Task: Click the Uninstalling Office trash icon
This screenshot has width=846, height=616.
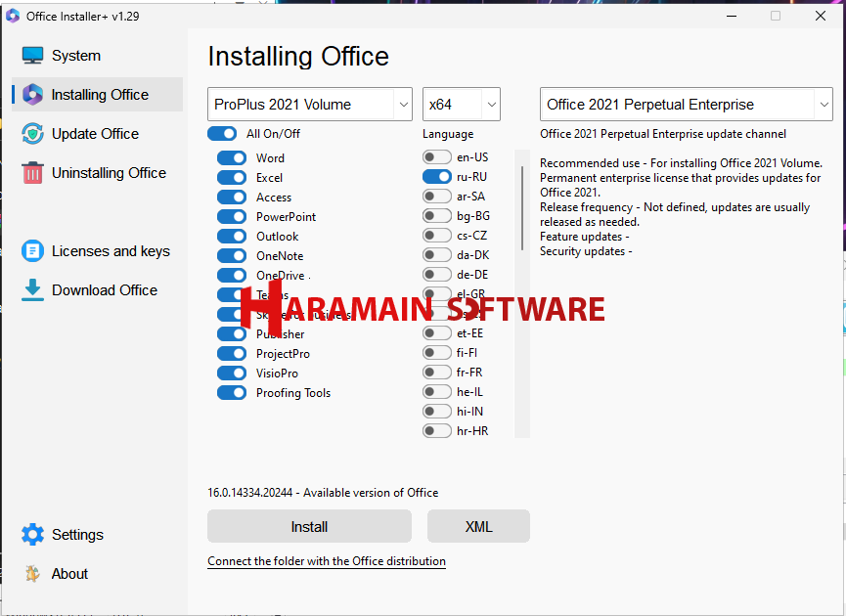Action: 33,173
